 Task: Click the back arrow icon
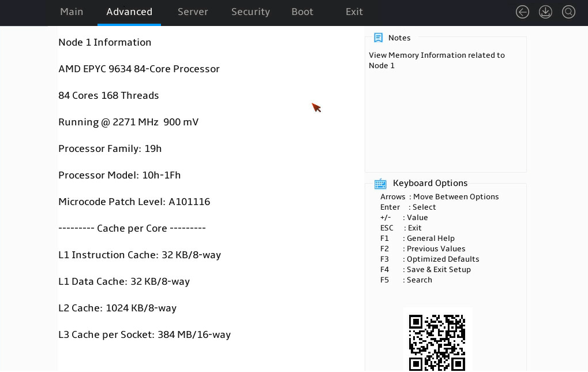point(522,12)
